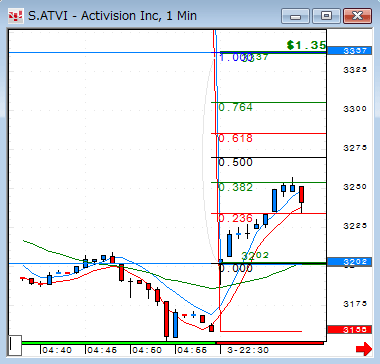The height and width of the screenshot is (364, 380).
Task: Click the 1.000 Fibonacci level label
Action: click(235, 57)
